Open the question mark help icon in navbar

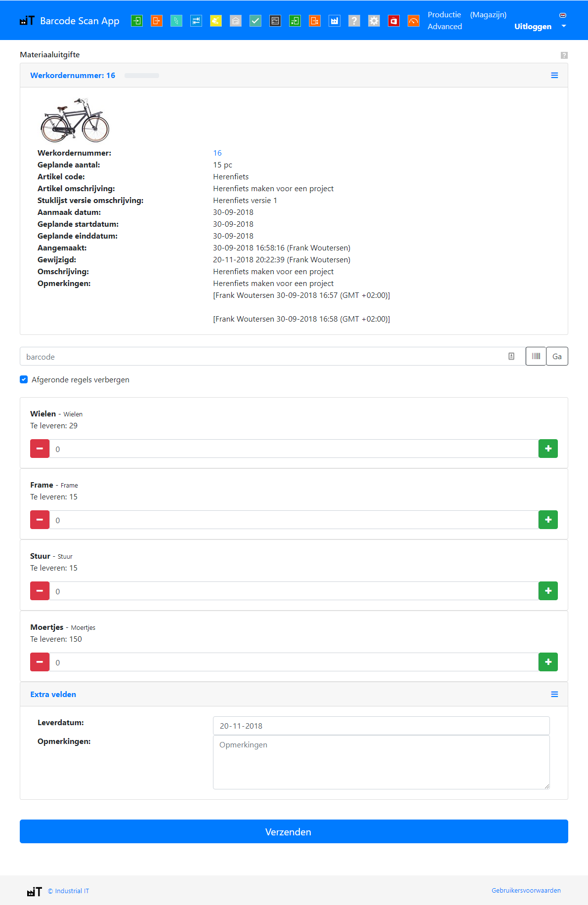point(354,21)
